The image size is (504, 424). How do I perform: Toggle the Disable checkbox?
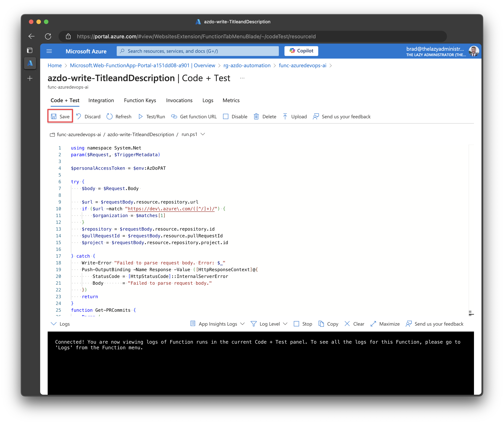coord(226,117)
